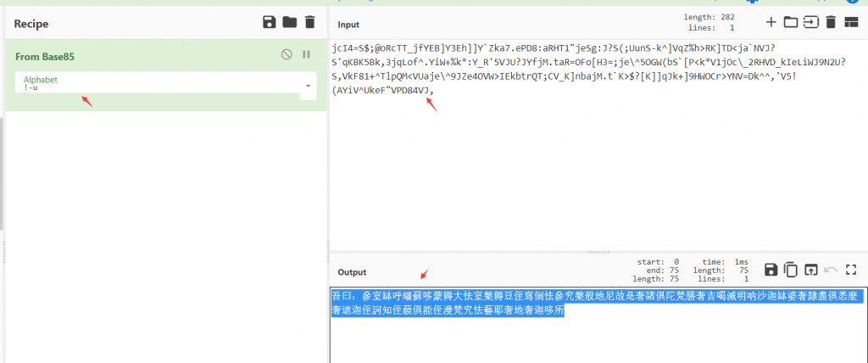Click the Input panel heading
This screenshot has width=868, height=363.
(348, 25)
